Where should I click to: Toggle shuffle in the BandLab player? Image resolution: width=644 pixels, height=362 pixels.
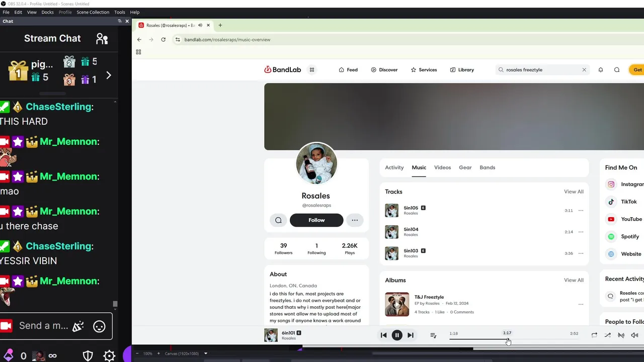click(608, 335)
